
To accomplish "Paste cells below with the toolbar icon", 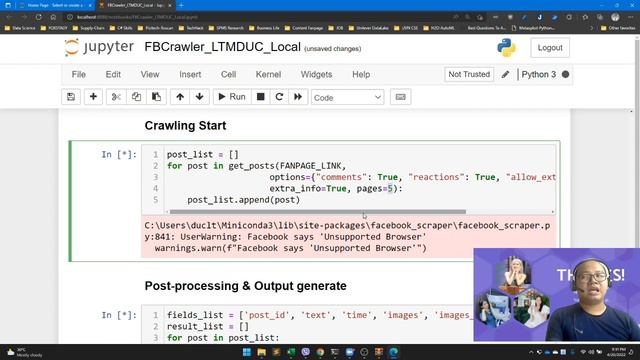I will [x=156, y=97].
